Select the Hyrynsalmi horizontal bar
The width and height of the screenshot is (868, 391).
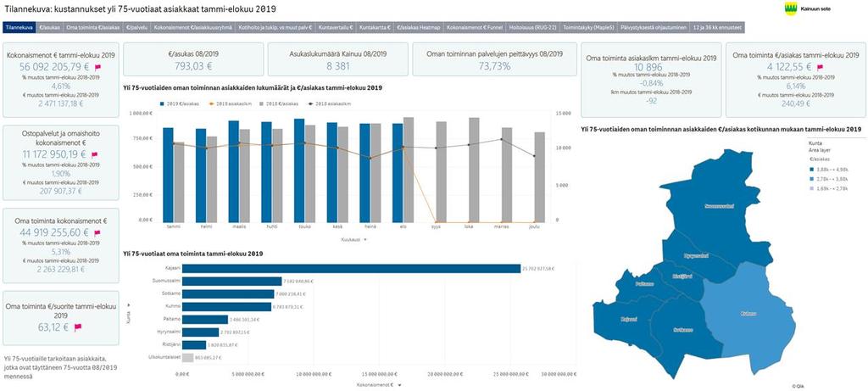tap(200, 332)
